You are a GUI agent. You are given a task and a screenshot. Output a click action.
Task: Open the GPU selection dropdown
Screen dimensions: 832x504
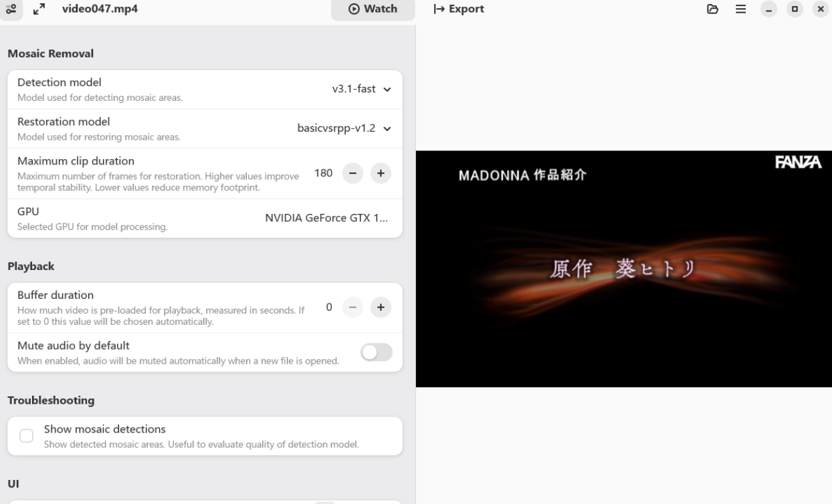pyautogui.click(x=326, y=219)
